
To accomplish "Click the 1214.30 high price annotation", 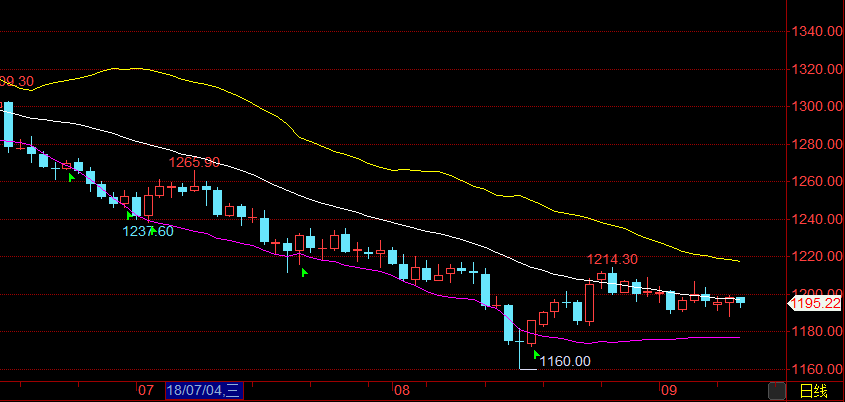I will point(612,259).
